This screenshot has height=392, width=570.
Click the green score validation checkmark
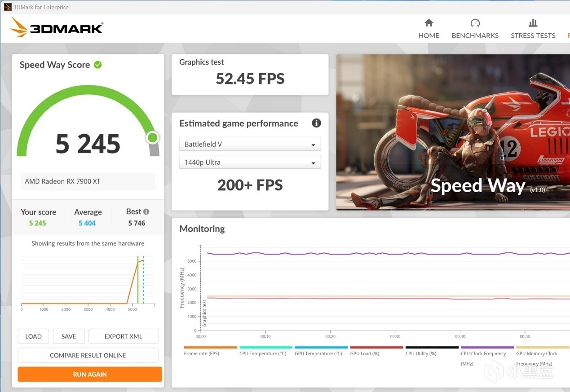(x=98, y=65)
